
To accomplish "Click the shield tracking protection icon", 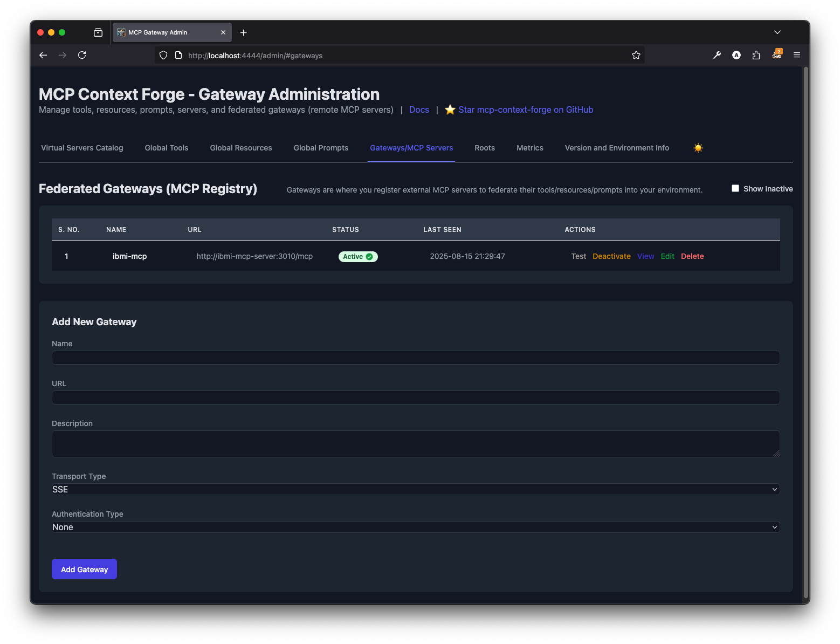I will click(x=163, y=55).
